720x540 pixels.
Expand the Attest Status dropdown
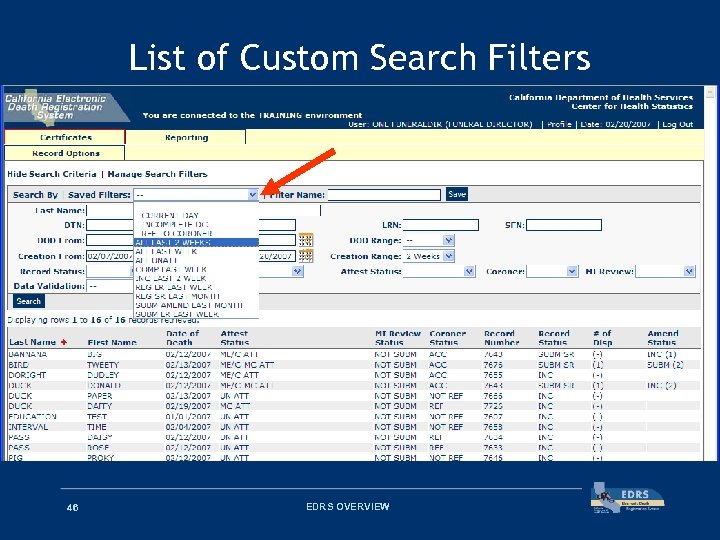click(x=469, y=271)
